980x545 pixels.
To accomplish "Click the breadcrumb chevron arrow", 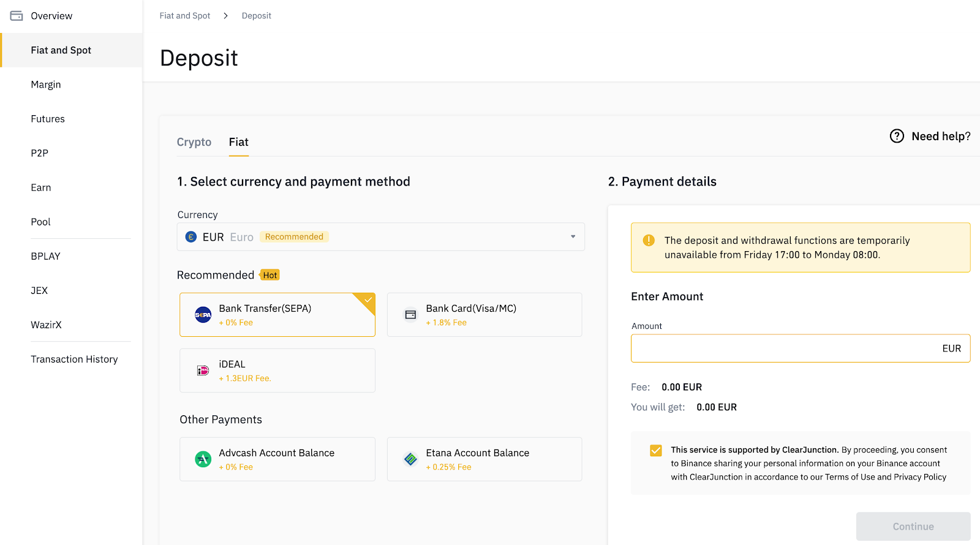I will click(225, 16).
